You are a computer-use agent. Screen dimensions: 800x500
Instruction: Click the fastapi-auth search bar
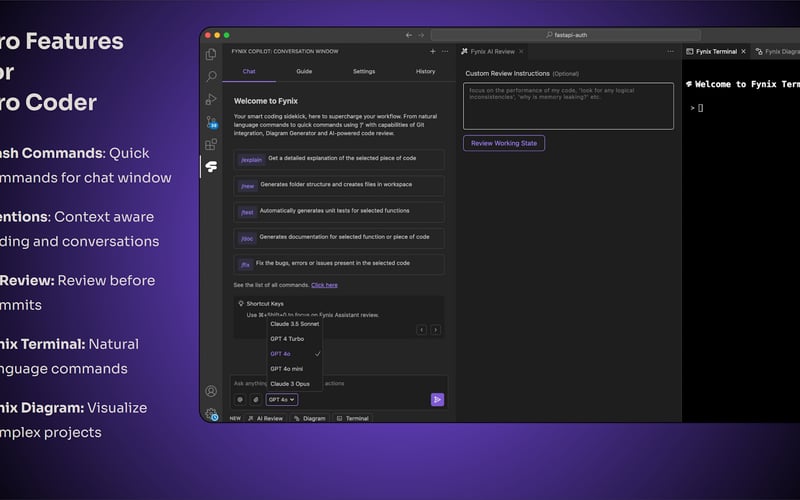565,35
